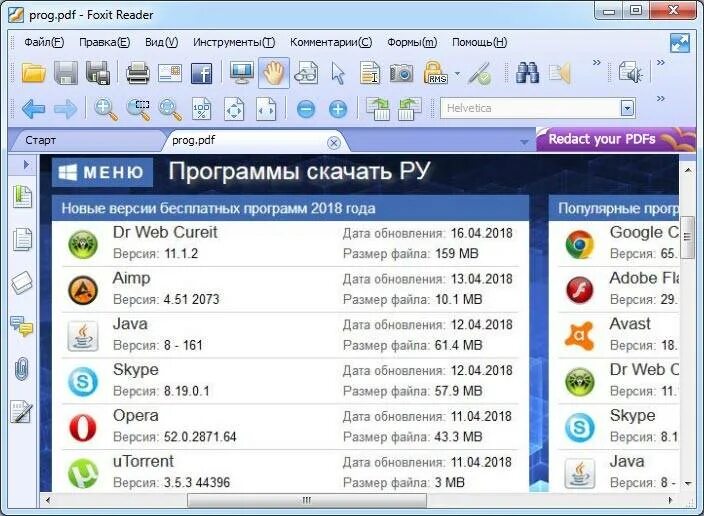Open the Помощь menu
The image size is (704, 516).
tap(480, 42)
